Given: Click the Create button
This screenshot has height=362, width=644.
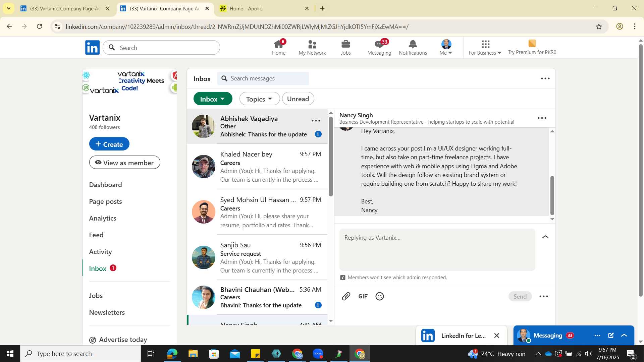Looking at the screenshot, I should [x=109, y=144].
